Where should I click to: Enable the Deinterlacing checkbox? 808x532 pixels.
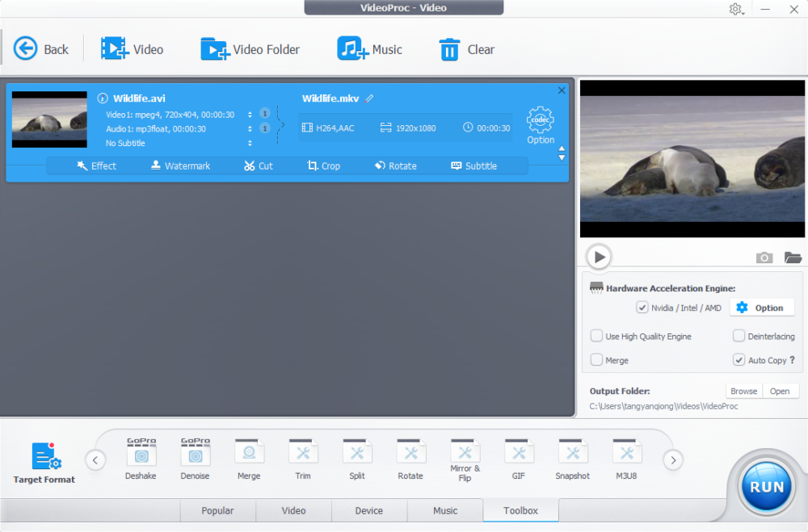pos(739,336)
